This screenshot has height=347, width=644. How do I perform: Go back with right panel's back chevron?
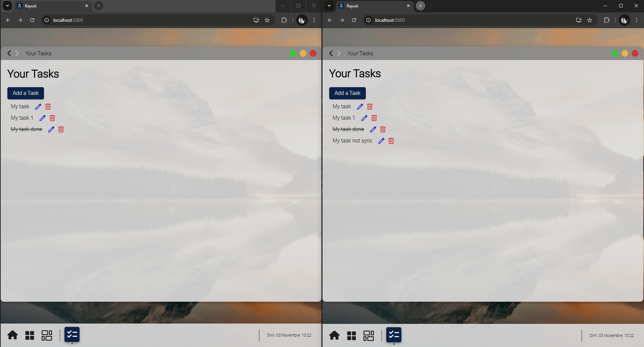click(331, 53)
